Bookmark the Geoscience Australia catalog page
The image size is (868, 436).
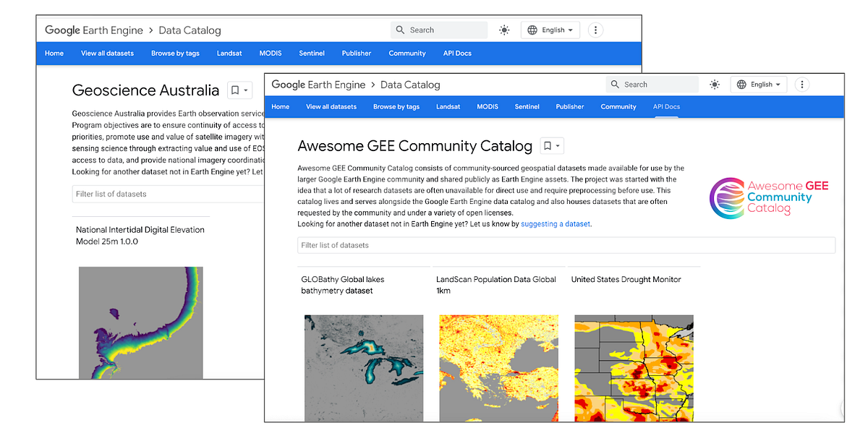click(235, 90)
